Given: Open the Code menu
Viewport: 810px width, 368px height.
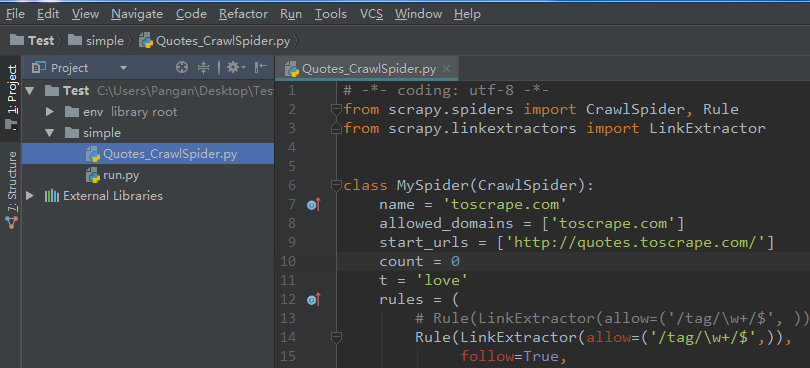Looking at the screenshot, I should coord(191,14).
